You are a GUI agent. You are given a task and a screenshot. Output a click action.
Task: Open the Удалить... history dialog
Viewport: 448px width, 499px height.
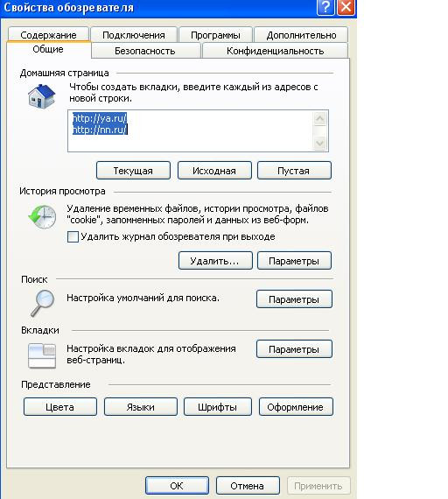pyautogui.click(x=215, y=261)
